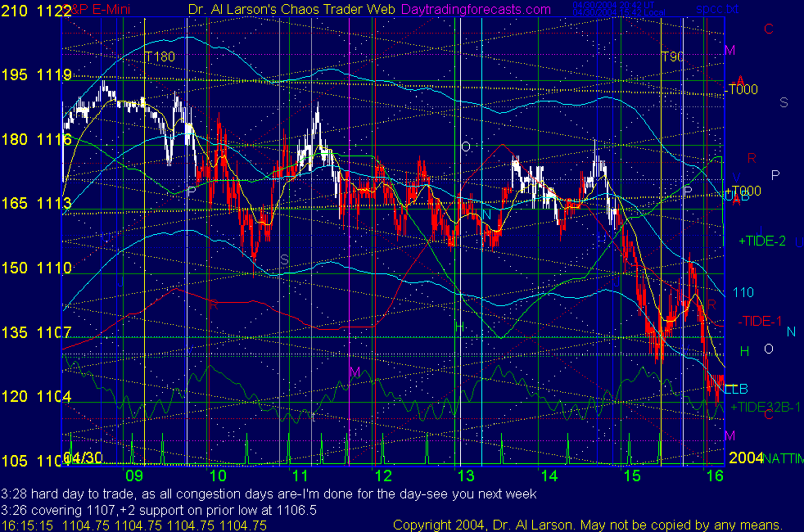This screenshot has height=532, width=804.
Task: Click the cyan "110" curve label
Action: point(743,292)
